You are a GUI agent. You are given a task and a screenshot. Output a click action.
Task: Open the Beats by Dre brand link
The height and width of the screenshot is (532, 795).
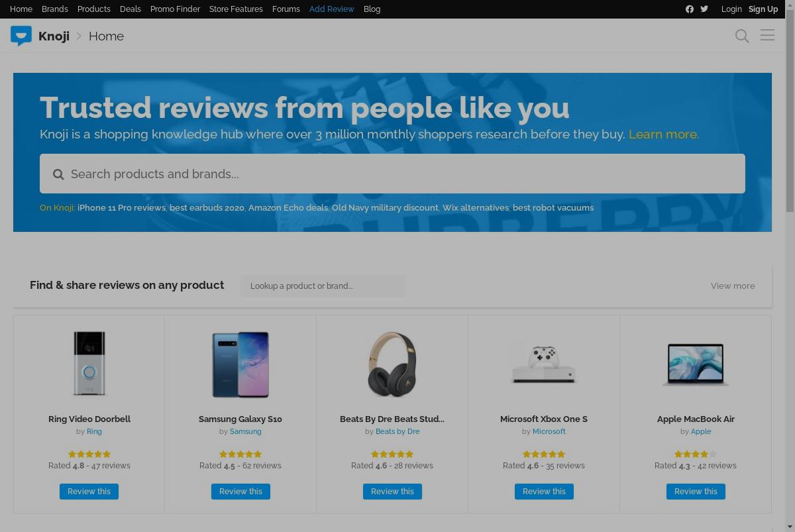(397, 431)
